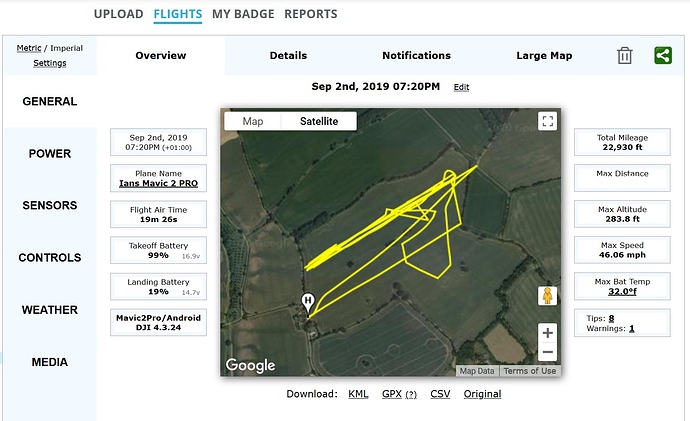Click the Google logo on map
The width and height of the screenshot is (690, 421).
250,365
